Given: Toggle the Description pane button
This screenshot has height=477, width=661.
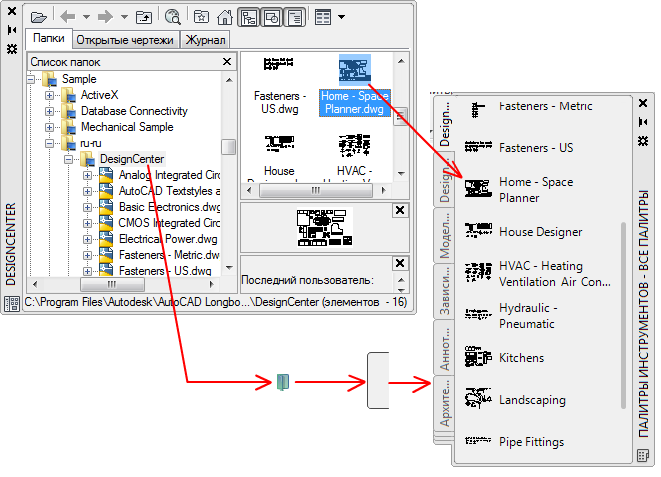Looking at the screenshot, I should point(295,17).
